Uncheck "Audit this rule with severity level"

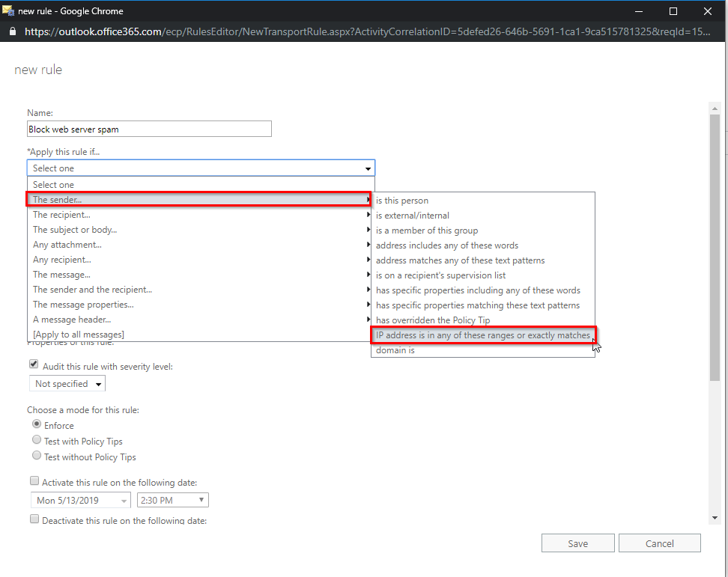coord(34,364)
